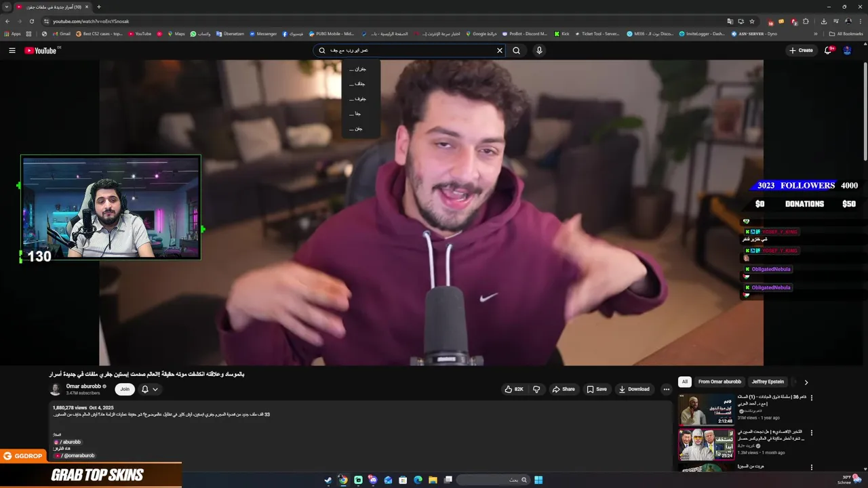Image resolution: width=868 pixels, height=488 pixels.
Task: Open the Chrome three-dot menu
Action: [861, 21]
